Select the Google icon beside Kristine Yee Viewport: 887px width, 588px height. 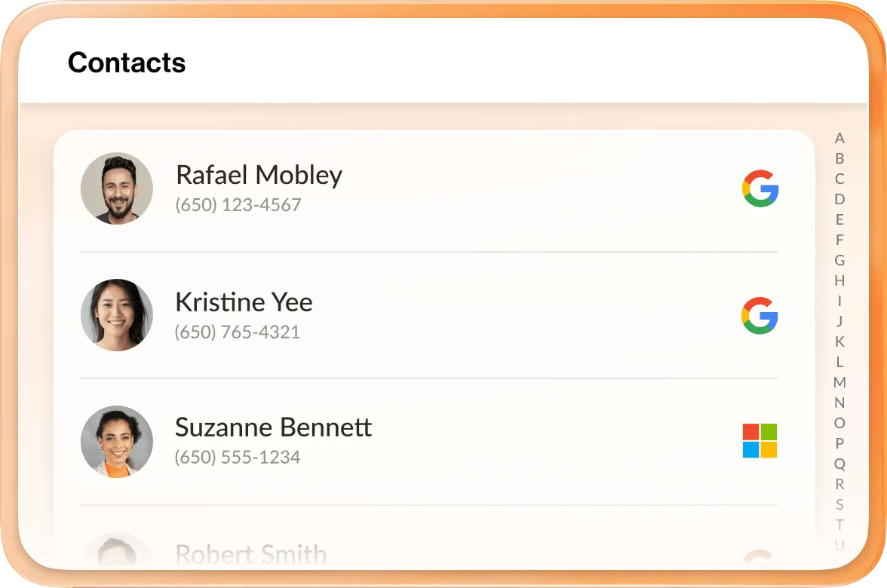pos(760,315)
